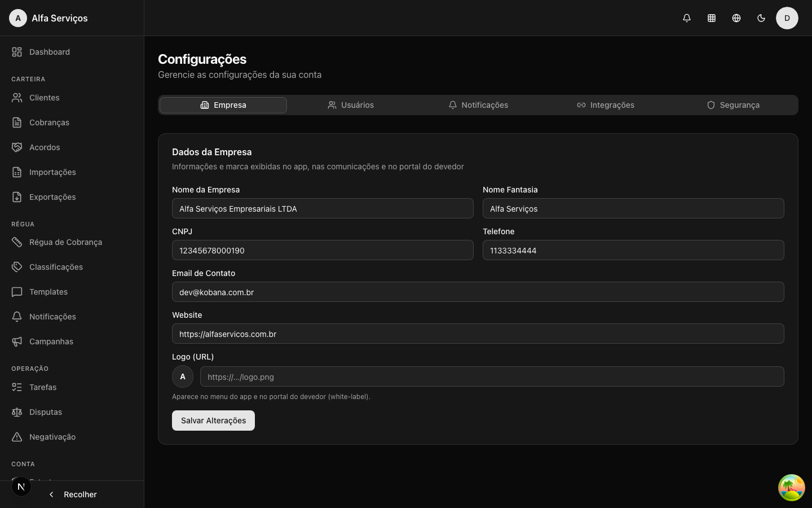
Task: Click the Configurações page heading
Action: pyautogui.click(x=202, y=59)
